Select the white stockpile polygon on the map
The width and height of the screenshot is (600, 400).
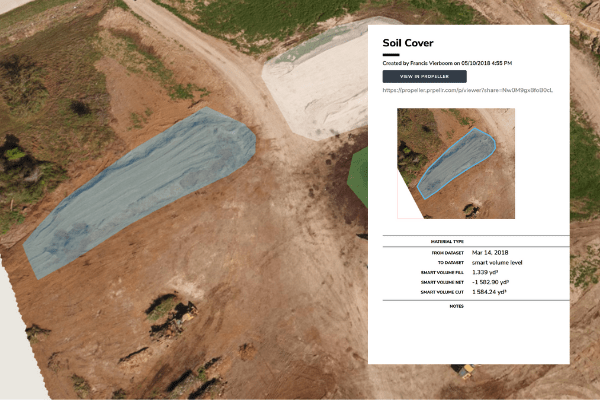point(318,82)
